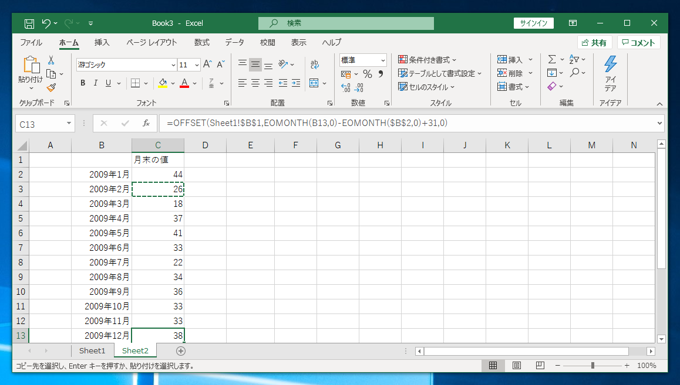Open the Formulas ribbon tab

202,42
